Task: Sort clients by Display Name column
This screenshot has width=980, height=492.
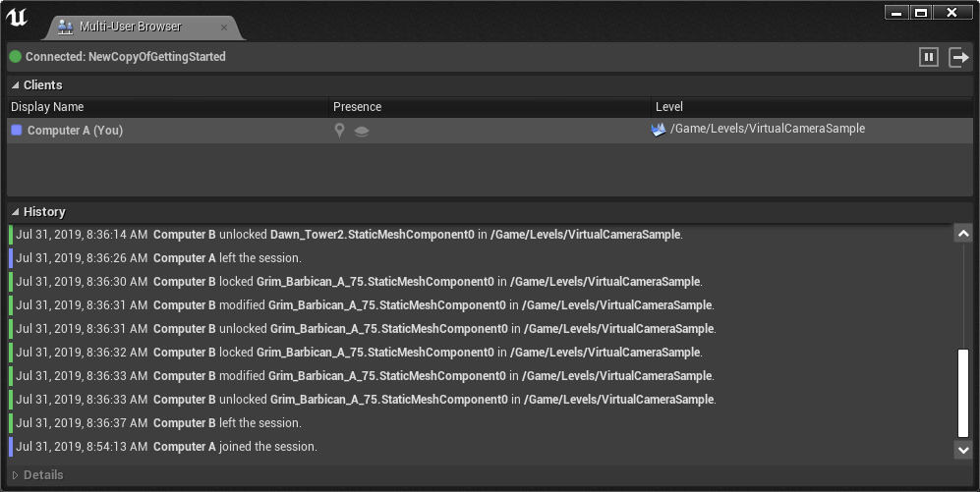Action: point(47,107)
